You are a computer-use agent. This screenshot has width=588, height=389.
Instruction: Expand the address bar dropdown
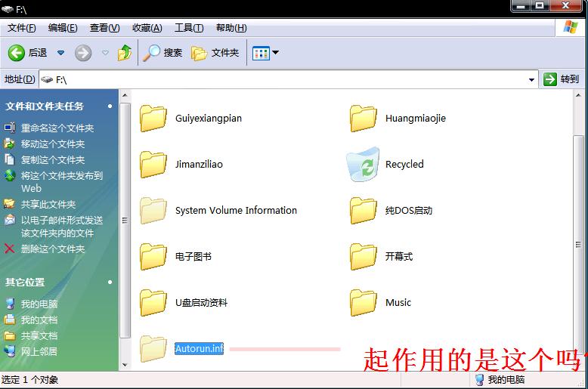(531, 79)
